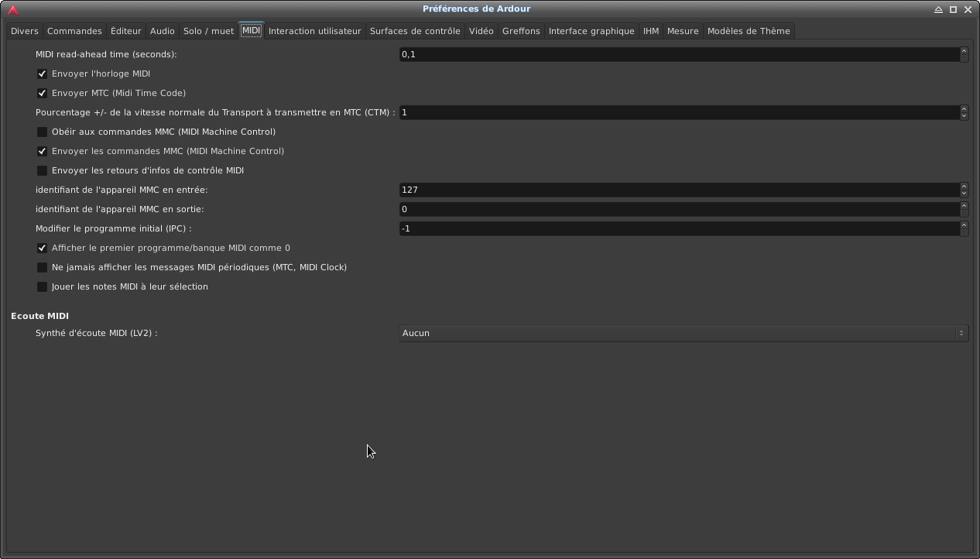
Task: Switch to the IHM tab
Action: pos(651,31)
